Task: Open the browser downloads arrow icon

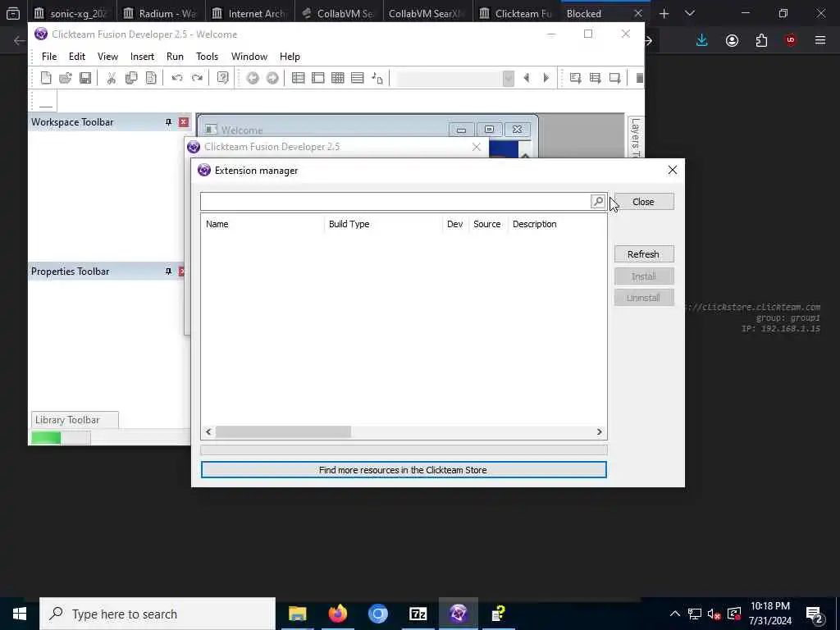Action: point(702,41)
